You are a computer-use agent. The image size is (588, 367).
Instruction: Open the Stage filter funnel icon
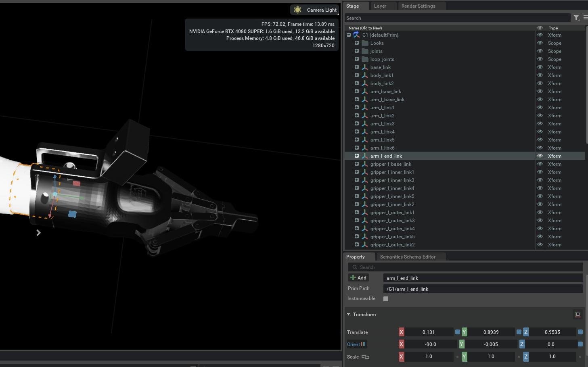576,18
